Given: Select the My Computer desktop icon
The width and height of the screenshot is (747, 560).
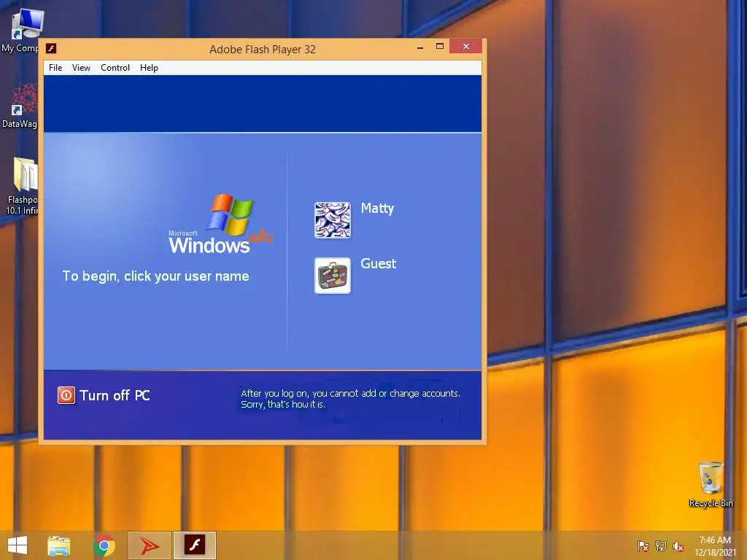Looking at the screenshot, I should (21, 31).
